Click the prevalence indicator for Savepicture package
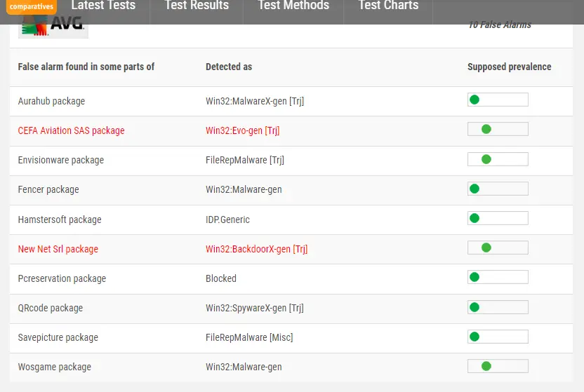Screen dimensions: 584x392 (498, 337)
